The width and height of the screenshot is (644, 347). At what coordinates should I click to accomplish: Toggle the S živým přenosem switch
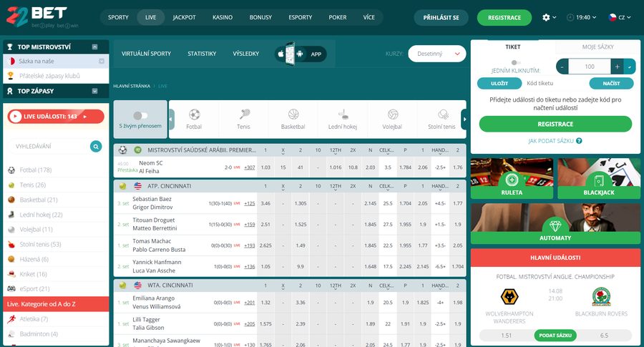click(x=140, y=115)
